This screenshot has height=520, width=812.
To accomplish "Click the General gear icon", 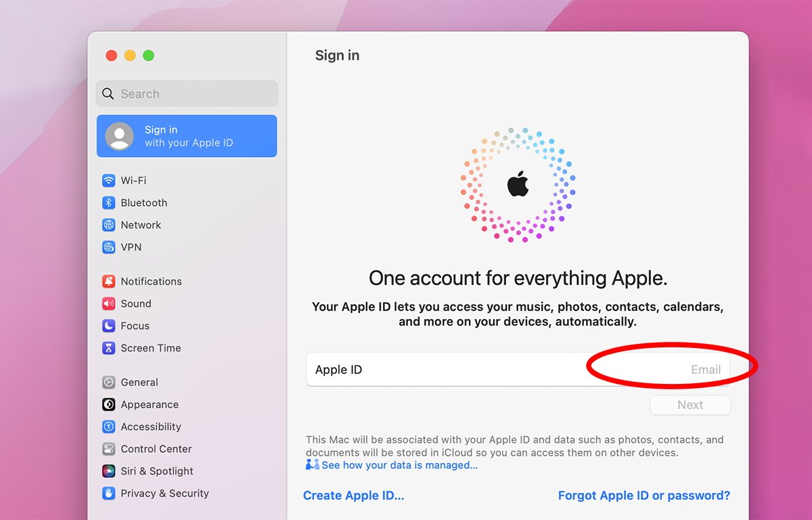I will 109,383.
